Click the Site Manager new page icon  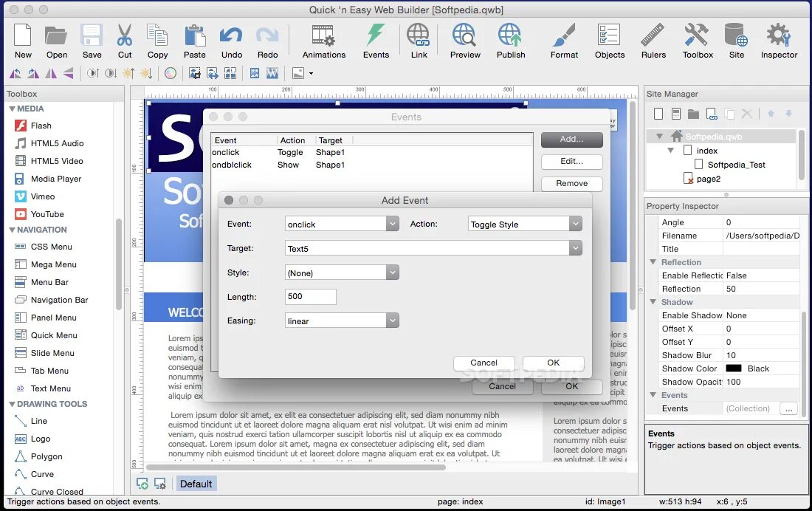[x=658, y=114]
